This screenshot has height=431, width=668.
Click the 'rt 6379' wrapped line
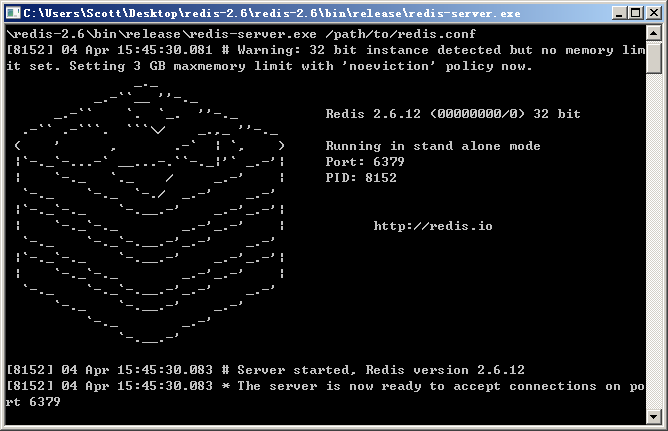click(33, 402)
